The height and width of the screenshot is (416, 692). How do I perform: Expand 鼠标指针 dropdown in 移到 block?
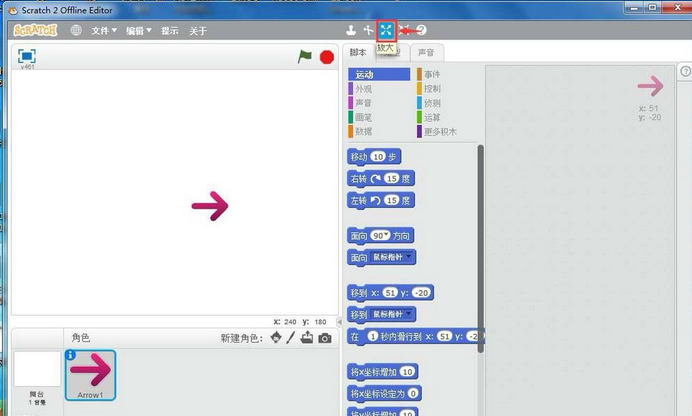[410, 314]
